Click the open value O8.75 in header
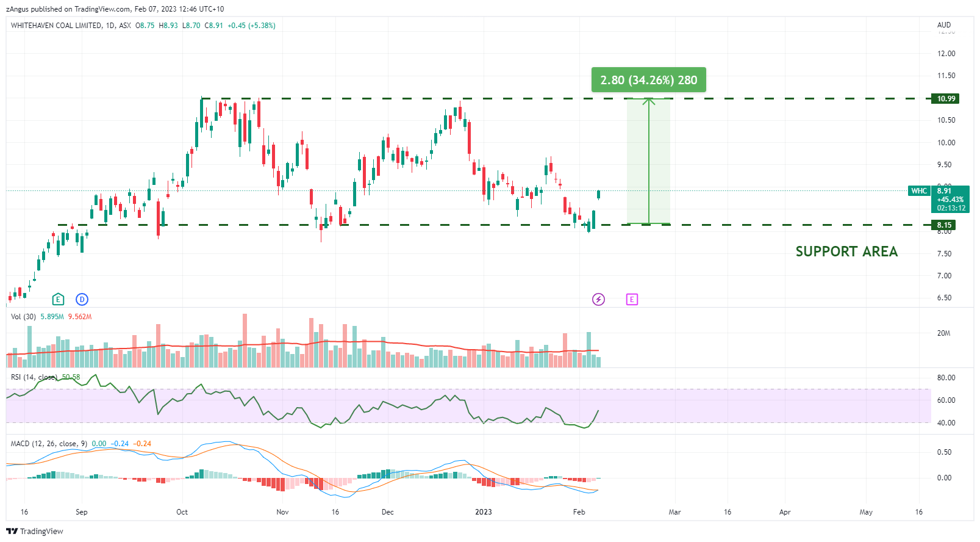 (x=145, y=26)
